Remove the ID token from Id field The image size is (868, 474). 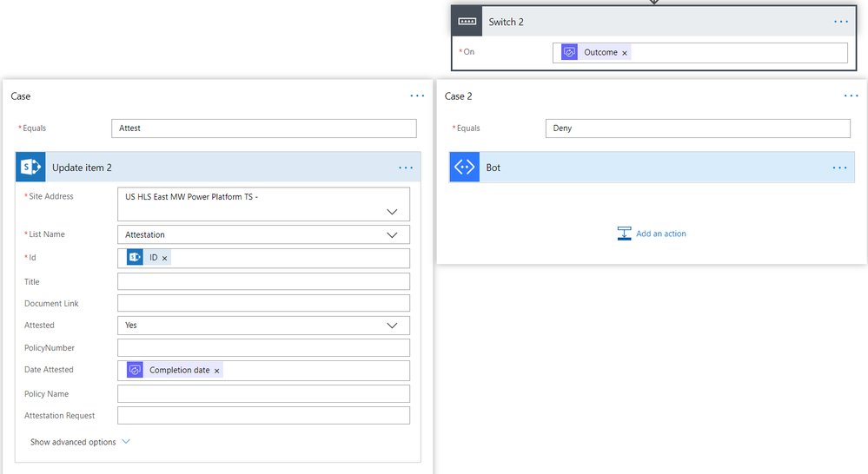pyautogui.click(x=164, y=259)
